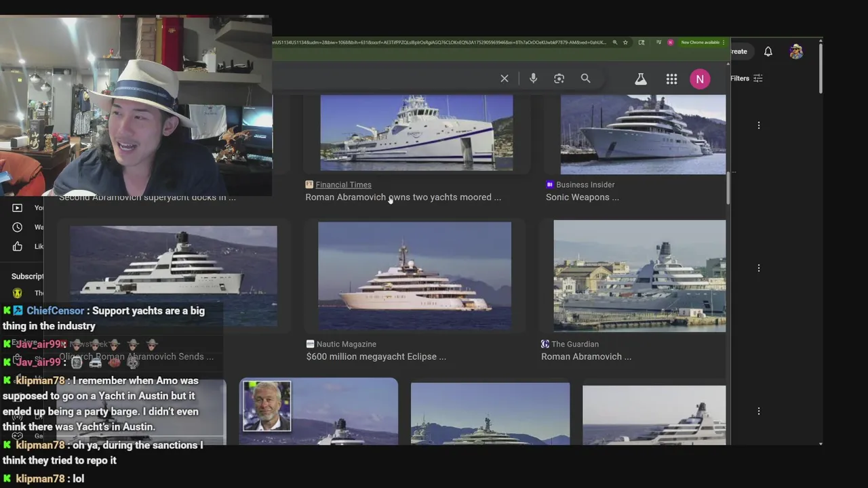The image size is (868, 488).
Task: Open YouTube sidebar Your videos play icon
Action: pyautogui.click(x=18, y=208)
